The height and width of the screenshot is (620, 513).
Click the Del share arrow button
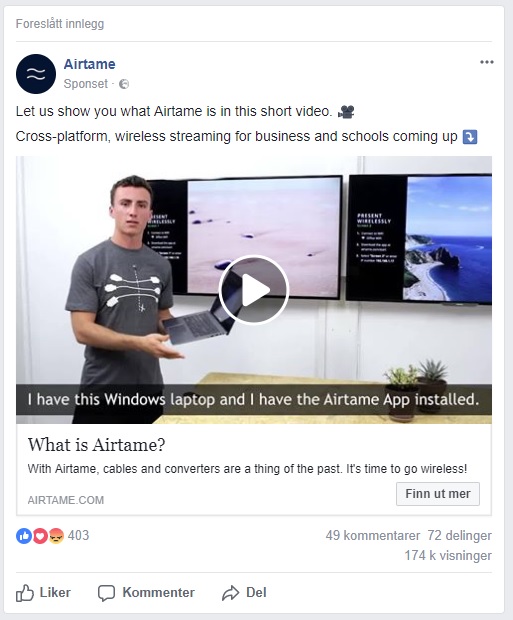click(x=244, y=593)
